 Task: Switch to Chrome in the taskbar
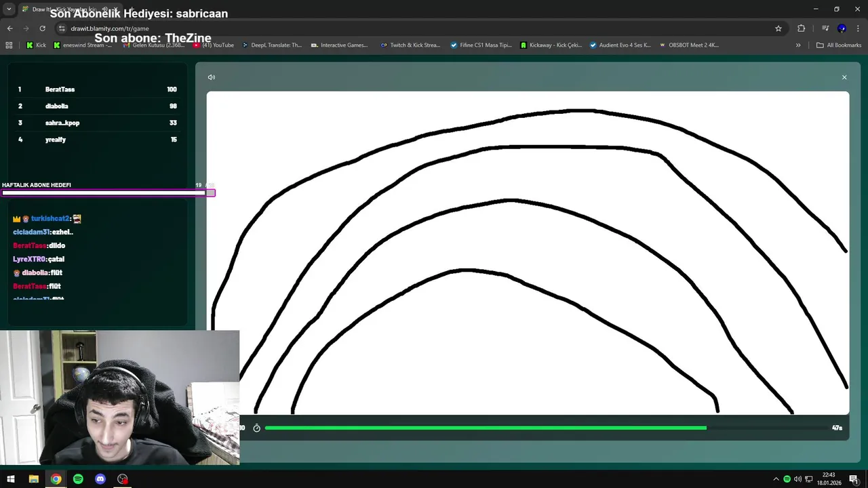tap(56, 479)
